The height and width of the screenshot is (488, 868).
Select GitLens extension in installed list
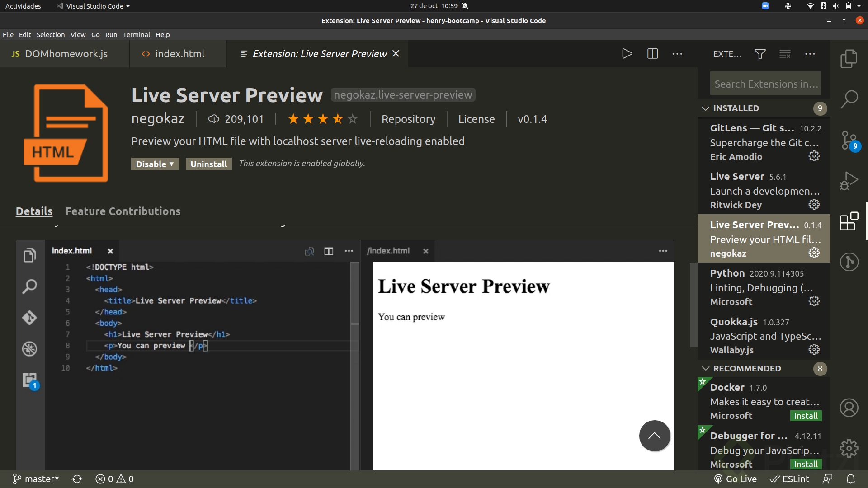[764, 142]
